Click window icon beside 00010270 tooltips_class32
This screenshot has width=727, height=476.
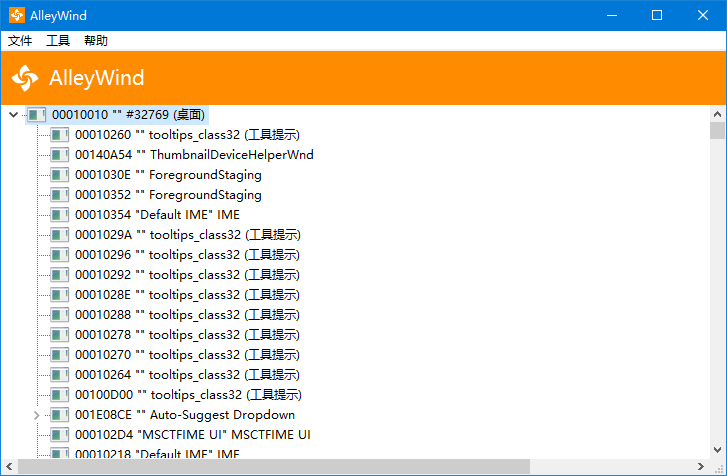coord(60,354)
